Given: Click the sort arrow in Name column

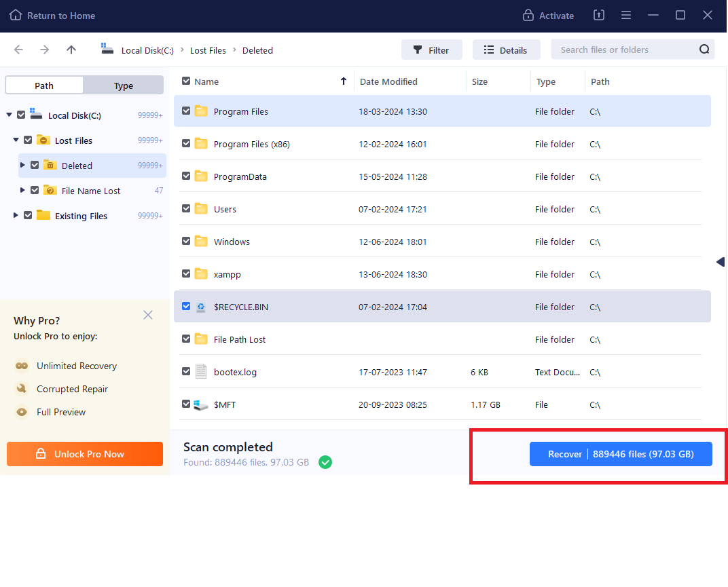Looking at the screenshot, I should (344, 81).
